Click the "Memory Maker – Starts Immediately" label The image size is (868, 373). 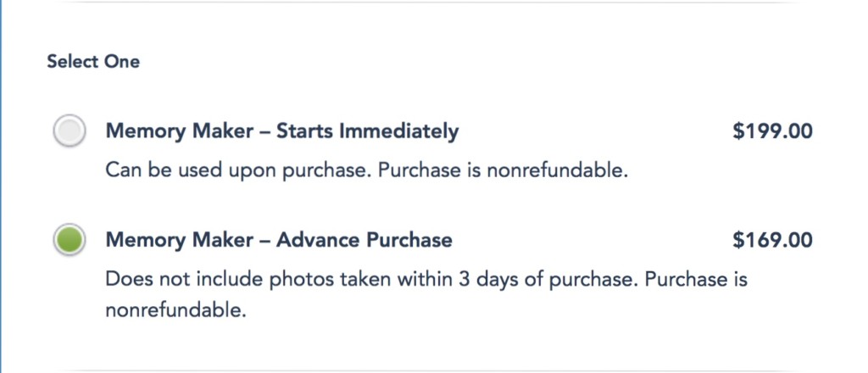(x=281, y=131)
